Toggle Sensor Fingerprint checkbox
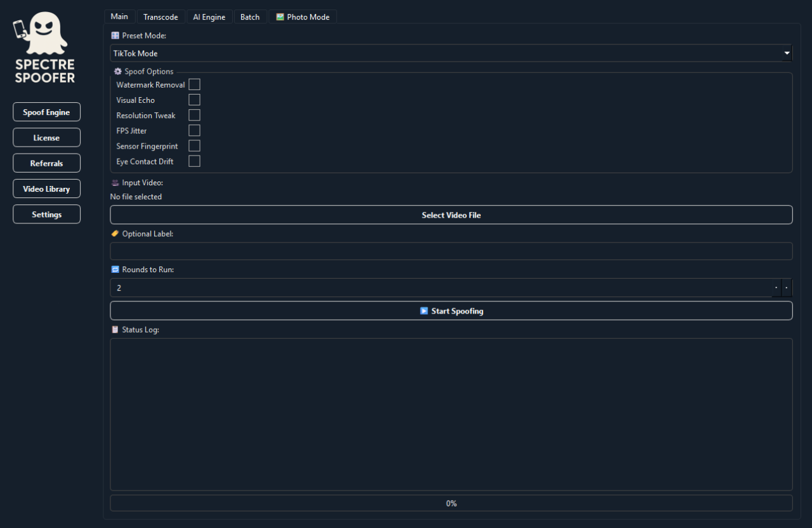Screen dimensions: 812x528 pos(195,146)
